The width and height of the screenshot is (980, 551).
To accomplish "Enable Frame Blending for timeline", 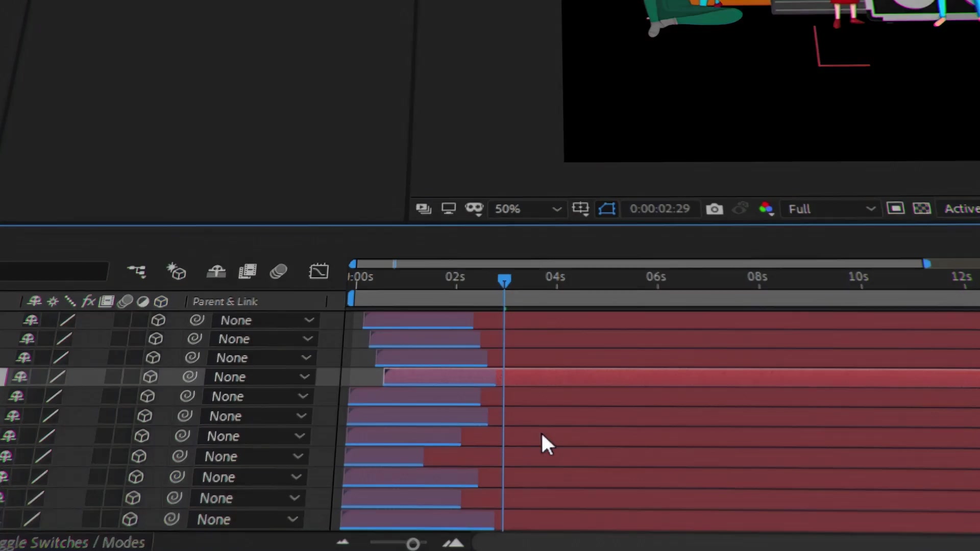I will click(x=248, y=271).
